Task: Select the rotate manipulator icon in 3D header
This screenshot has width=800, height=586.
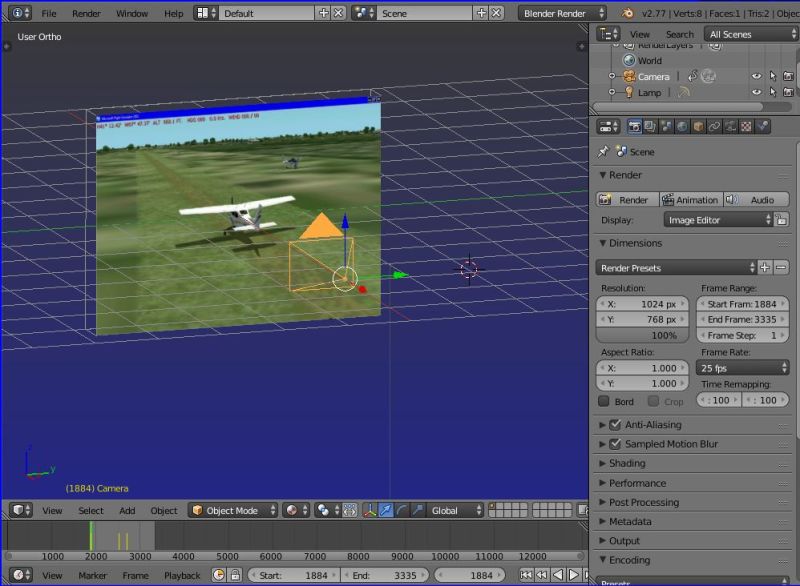Action: (401, 510)
